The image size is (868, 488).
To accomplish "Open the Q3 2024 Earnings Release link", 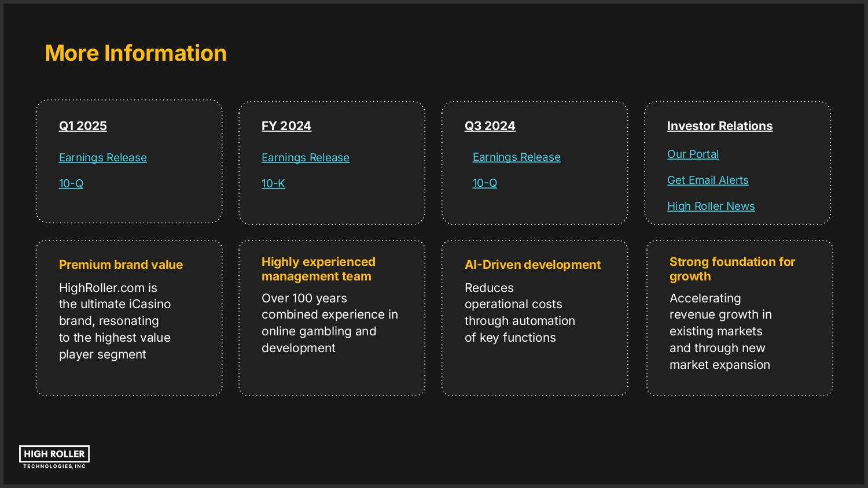I will pyautogui.click(x=516, y=157).
